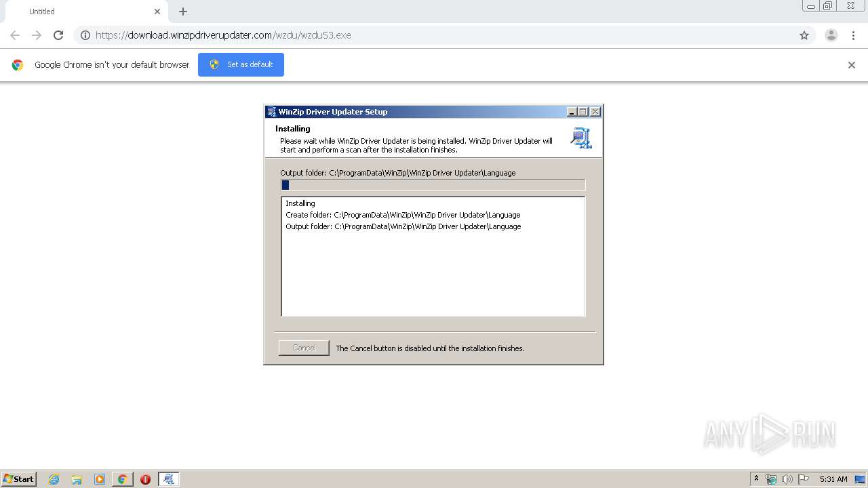Open the Windows Start menu
The width and height of the screenshot is (868, 488).
point(18,479)
